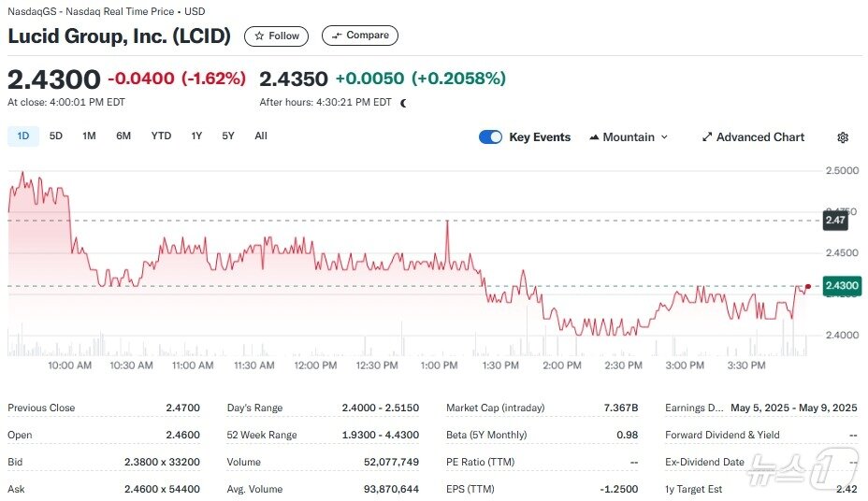Image resolution: width=868 pixels, height=501 pixels.
Task: Click the Volume value 52,077,749
Action: 391,462
